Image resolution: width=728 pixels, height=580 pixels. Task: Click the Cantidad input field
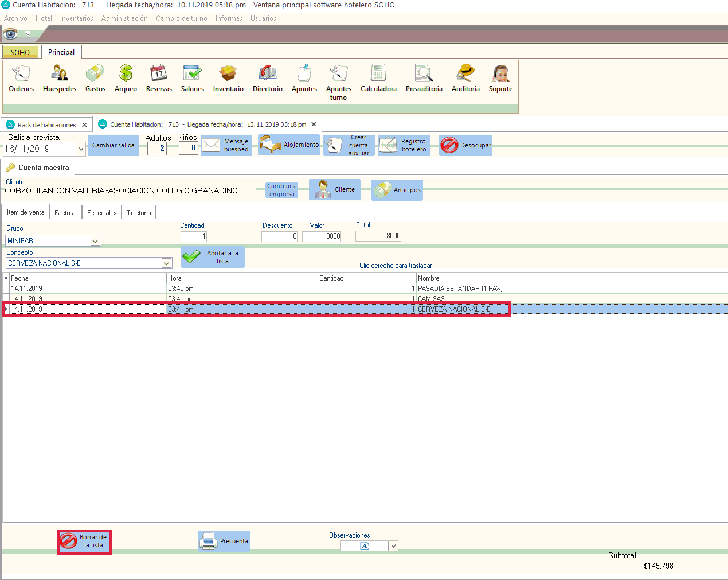pyautogui.click(x=194, y=236)
